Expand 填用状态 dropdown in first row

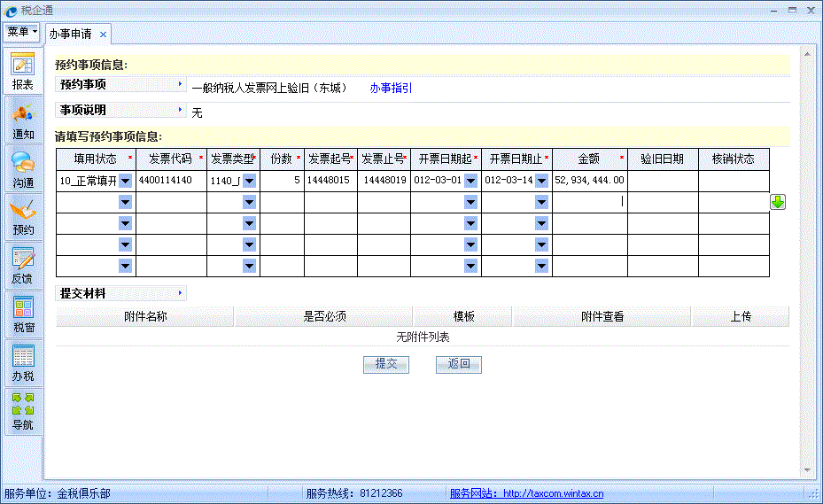pos(125,181)
